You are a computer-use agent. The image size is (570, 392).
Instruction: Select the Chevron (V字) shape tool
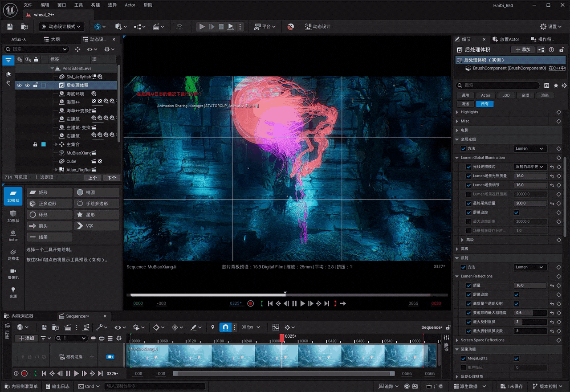(97, 226)
